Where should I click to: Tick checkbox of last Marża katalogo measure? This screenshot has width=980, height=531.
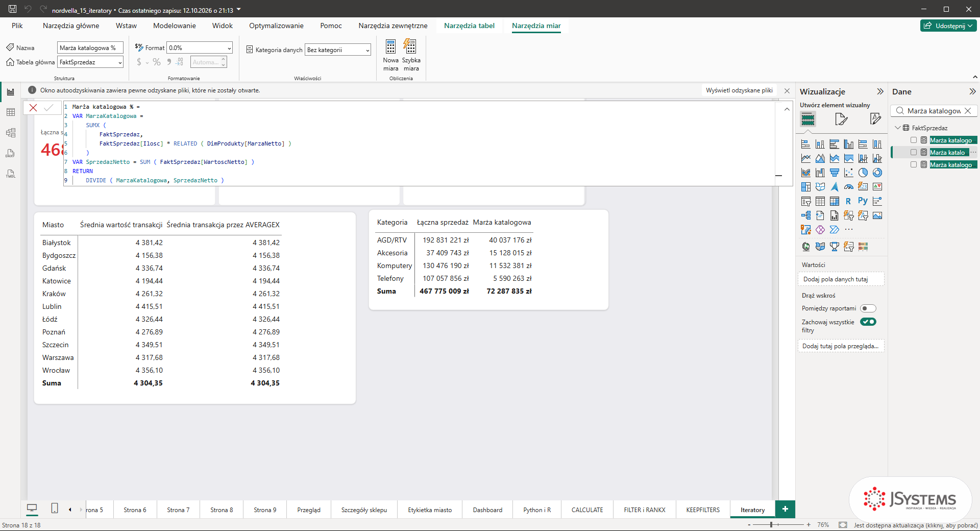point(914,164)
